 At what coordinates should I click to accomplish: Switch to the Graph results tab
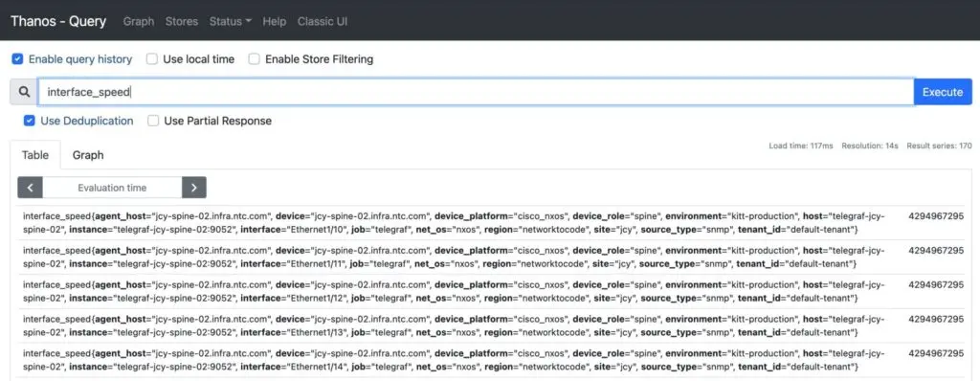[88, 155]
